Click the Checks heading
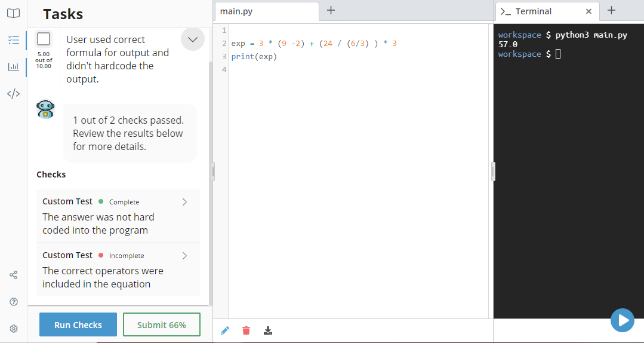This screenshot has height=343, width=644. click(51, 174)
